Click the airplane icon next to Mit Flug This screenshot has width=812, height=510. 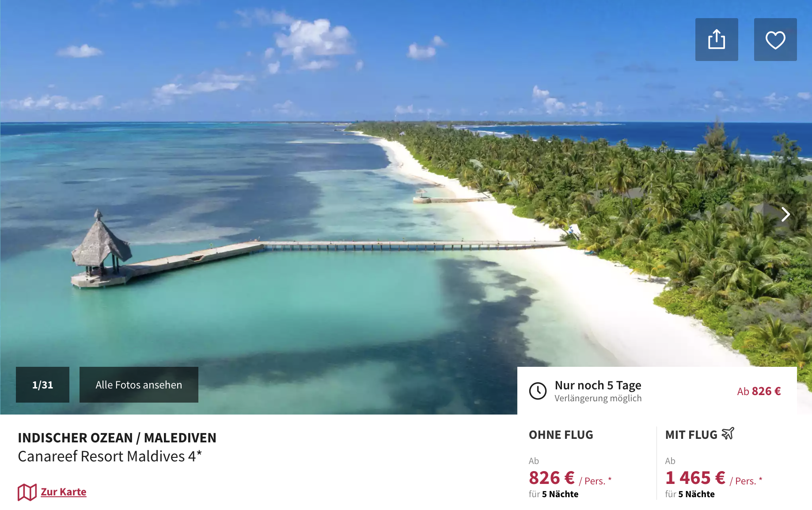[728, 434]
